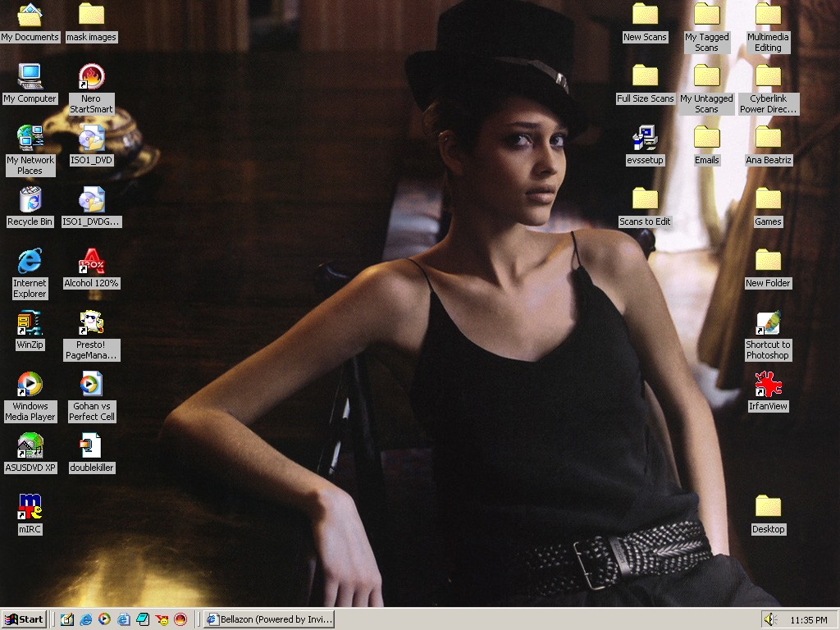Click the Nero icon in Quick Launch
This screenshot has height=630, width=840.
180,619
